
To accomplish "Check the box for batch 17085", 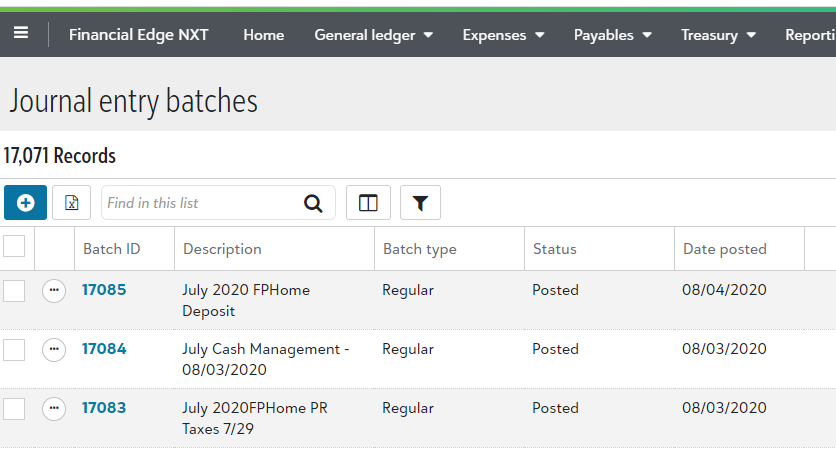I will (x=14, y=291).
